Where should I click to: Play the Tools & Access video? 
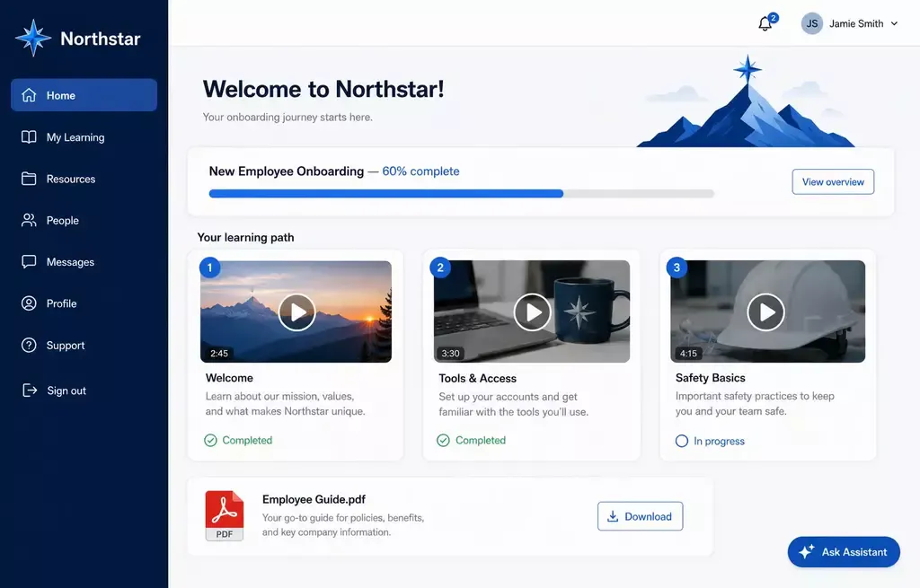[x=532, y=312]
